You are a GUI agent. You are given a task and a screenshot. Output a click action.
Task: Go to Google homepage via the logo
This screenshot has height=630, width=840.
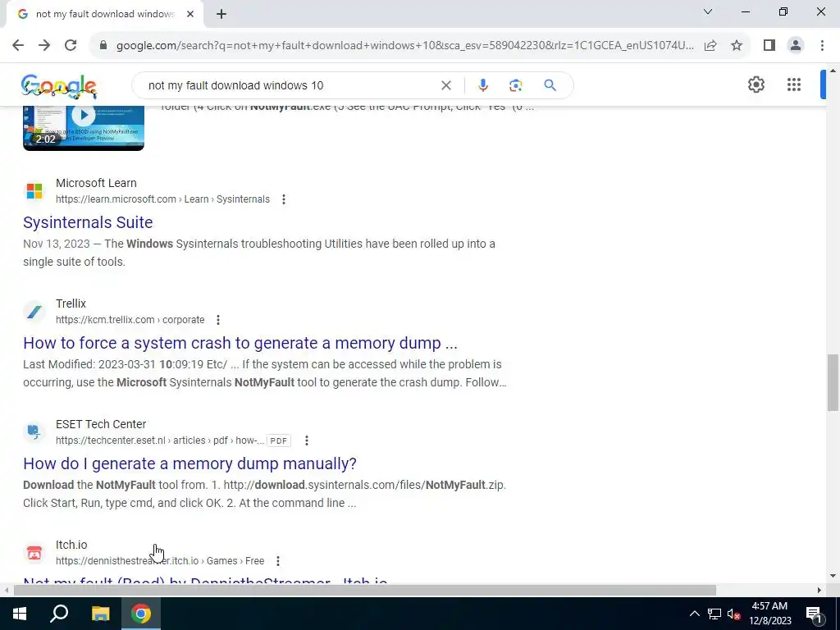[59, 85]
